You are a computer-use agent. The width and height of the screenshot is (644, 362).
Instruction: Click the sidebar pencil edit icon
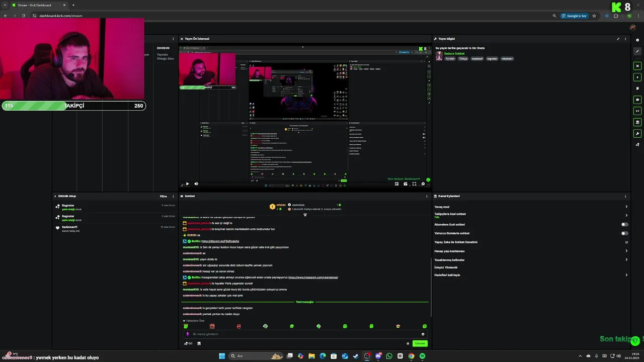[x=637, y=51]
